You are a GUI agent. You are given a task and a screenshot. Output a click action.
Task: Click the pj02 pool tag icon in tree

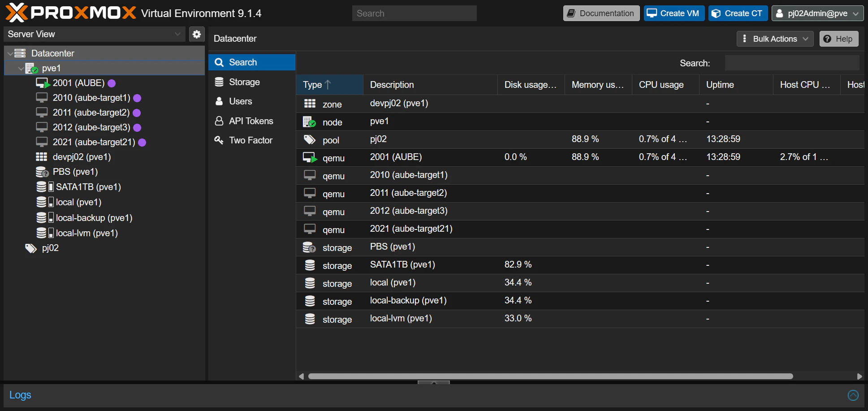pos(31,248)
